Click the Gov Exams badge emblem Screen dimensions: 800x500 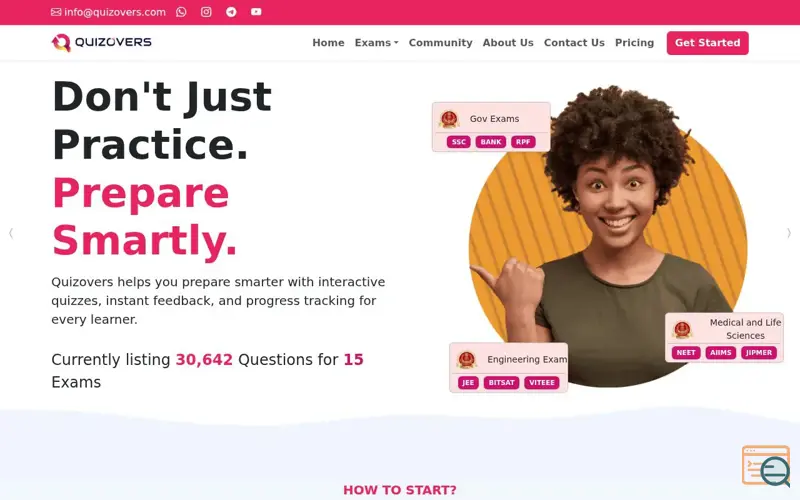point(449,119)
